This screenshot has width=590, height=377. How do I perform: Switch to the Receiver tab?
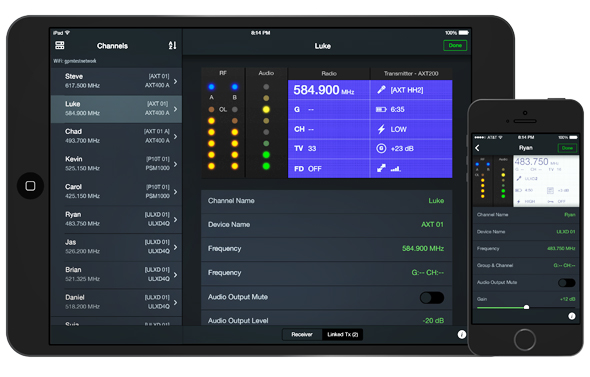(302, 334)
